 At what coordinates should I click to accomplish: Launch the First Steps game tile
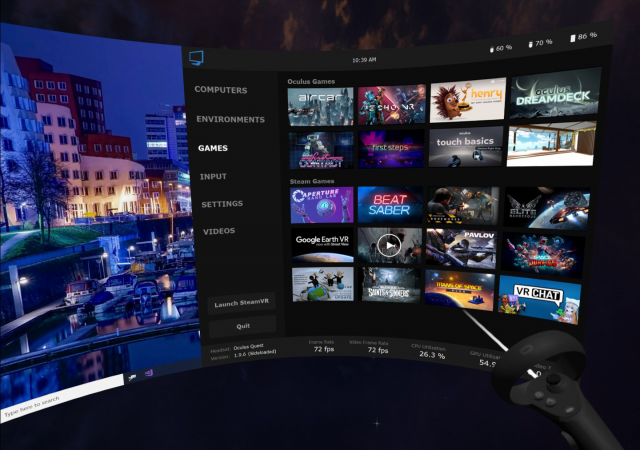tap(391, 149)
